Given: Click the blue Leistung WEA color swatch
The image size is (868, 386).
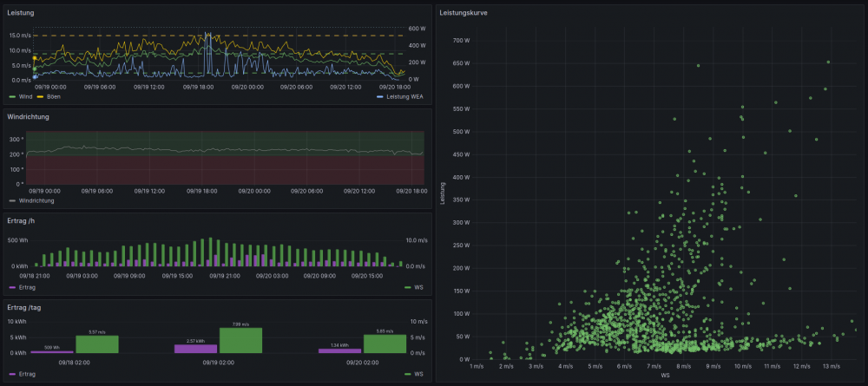Looking at the screenshot, I should pos(381,96).
